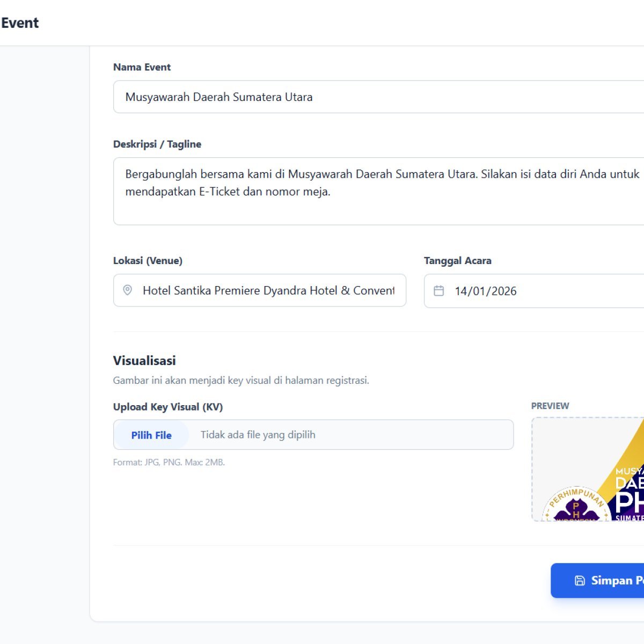Select the day segment "14" of date
Screen dimensions: 644x644
tap(461, 291)
